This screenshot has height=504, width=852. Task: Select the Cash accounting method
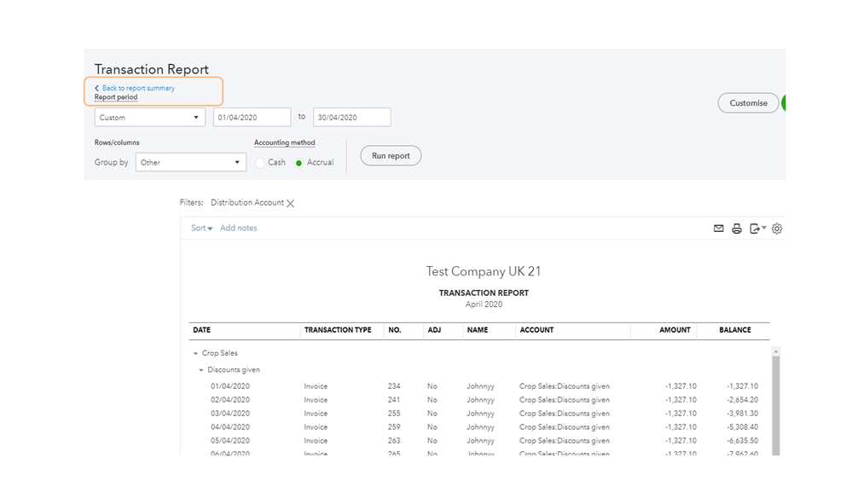261,162
